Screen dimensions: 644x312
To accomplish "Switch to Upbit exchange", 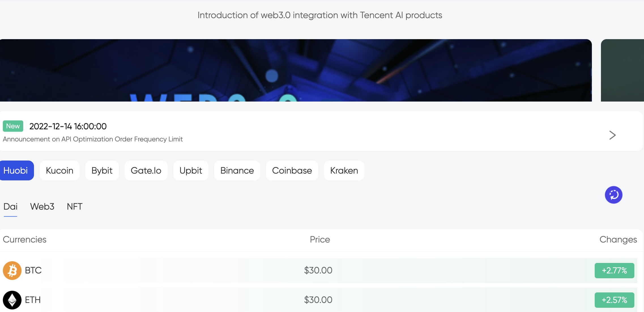I will point(191,170).
